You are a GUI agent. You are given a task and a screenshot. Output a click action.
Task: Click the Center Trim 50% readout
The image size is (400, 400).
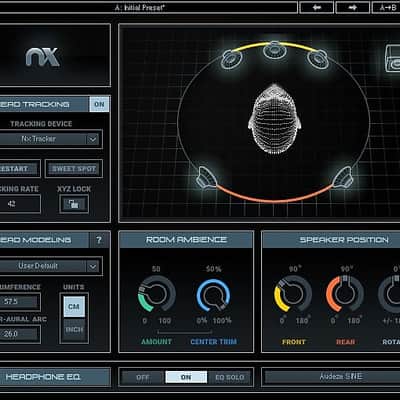214,269
